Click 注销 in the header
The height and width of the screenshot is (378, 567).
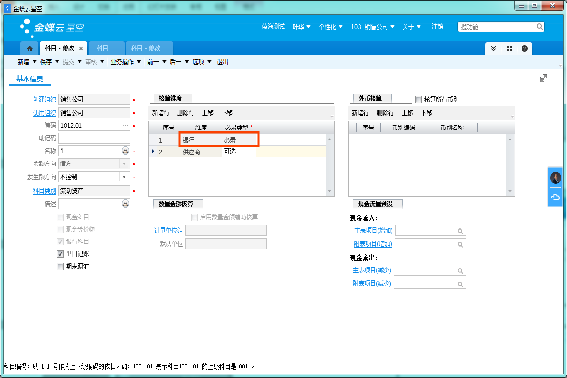(x=437, y=26)
